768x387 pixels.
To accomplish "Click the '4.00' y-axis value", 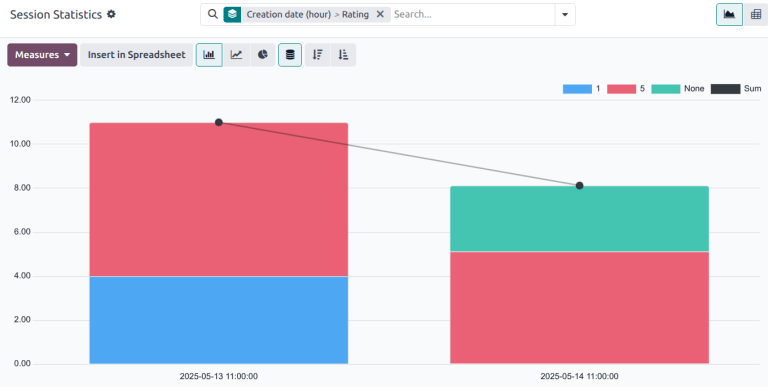I will (x=22, y=276).
